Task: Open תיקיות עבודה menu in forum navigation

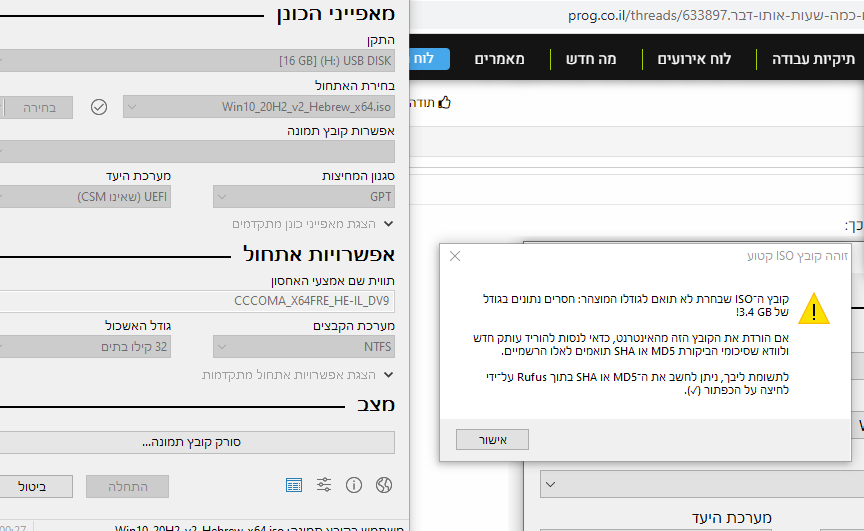Action: click(813, 59)
